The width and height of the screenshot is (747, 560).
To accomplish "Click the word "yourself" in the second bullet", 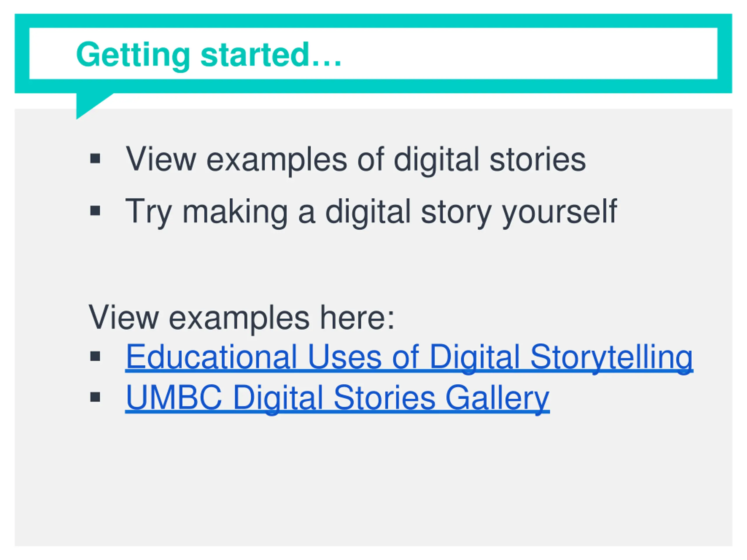I will pyautogui.click(x=560, y=212).
